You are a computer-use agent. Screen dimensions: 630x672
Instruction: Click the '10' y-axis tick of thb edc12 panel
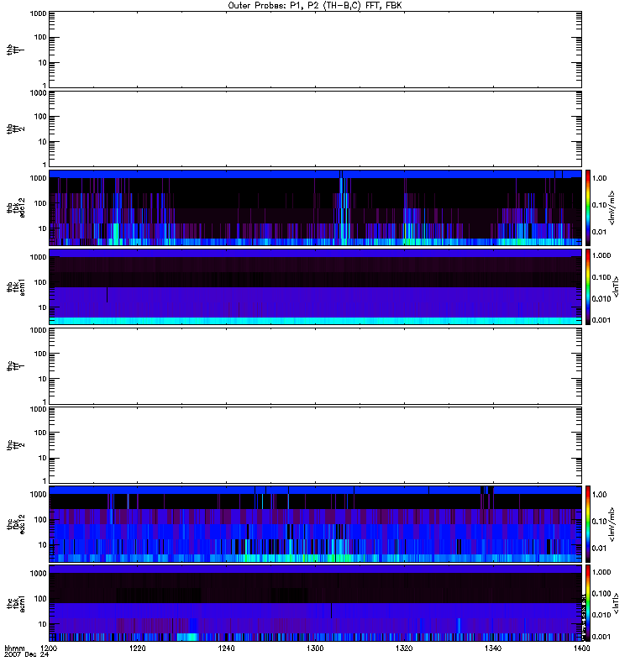click(43, 228)
